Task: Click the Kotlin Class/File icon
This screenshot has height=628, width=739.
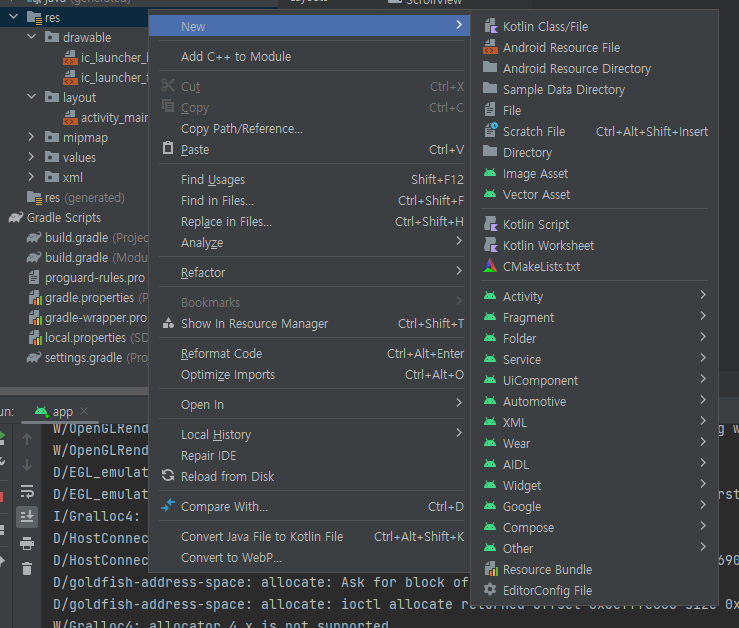Action: point(491,26)
